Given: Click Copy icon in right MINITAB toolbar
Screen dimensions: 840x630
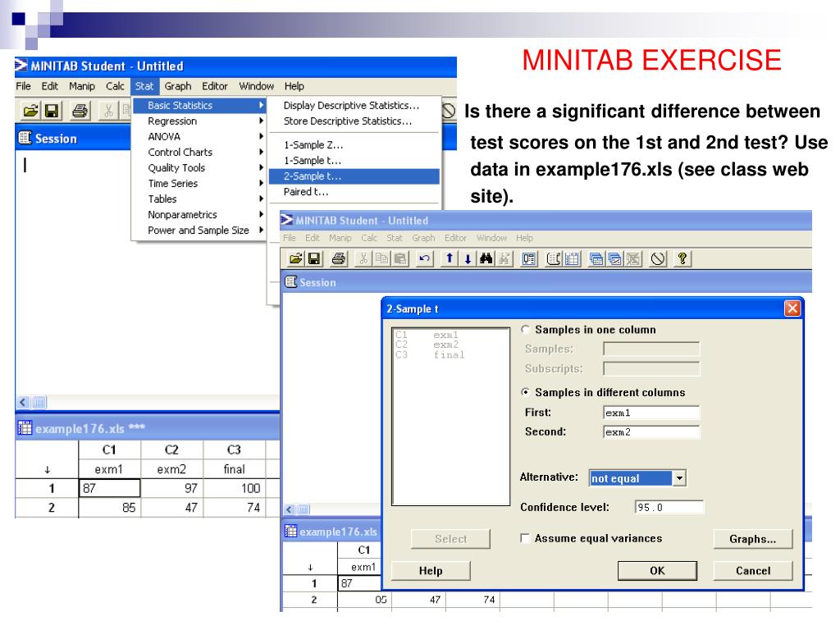Looking at the screenshot, I should [382, 259].
